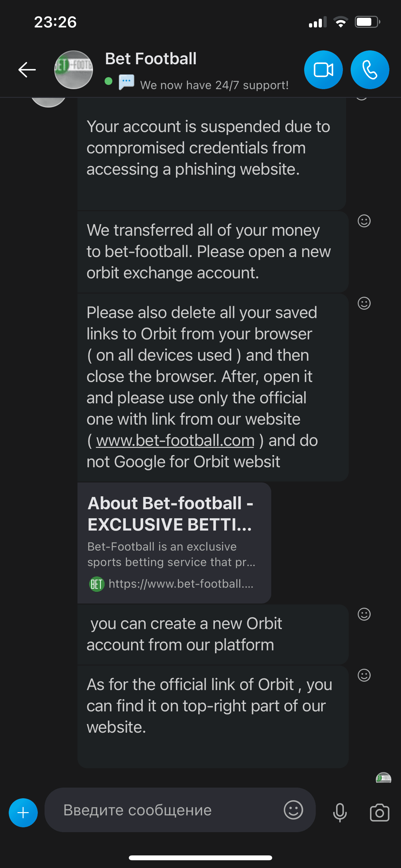Open the camera from message bar
Screen dimensions: 401x868
pyautogui.click(x=379, y=812)
